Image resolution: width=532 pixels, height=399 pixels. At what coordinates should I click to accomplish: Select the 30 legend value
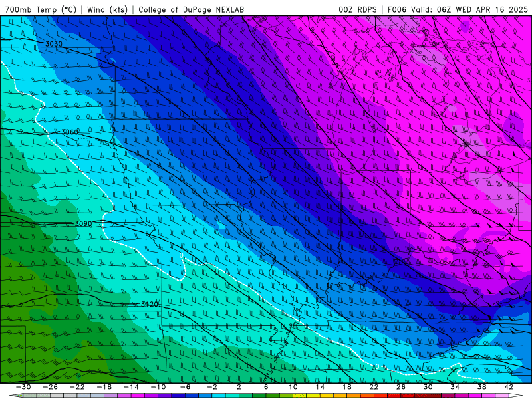tap(428, 387)
